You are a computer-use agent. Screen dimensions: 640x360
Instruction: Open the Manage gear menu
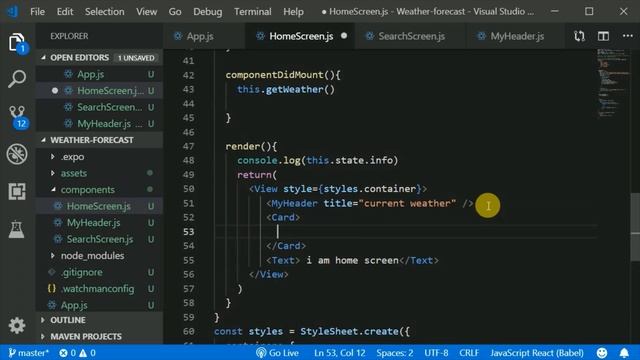pyautogui.click(x=17, y=325)
